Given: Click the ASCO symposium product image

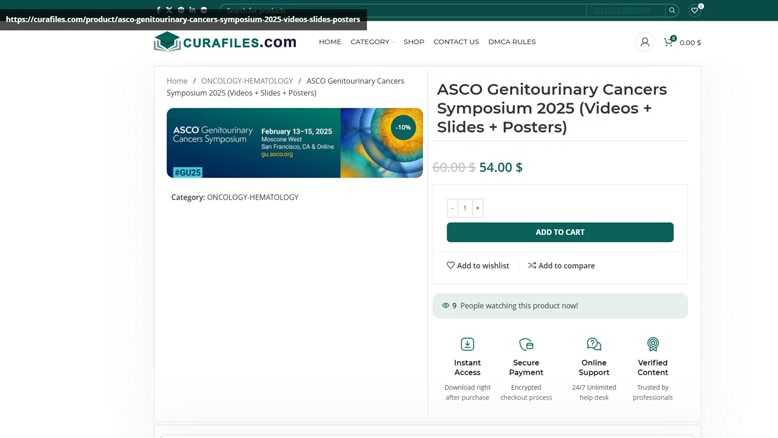Looking at the screenshot, I should [295, 143].
